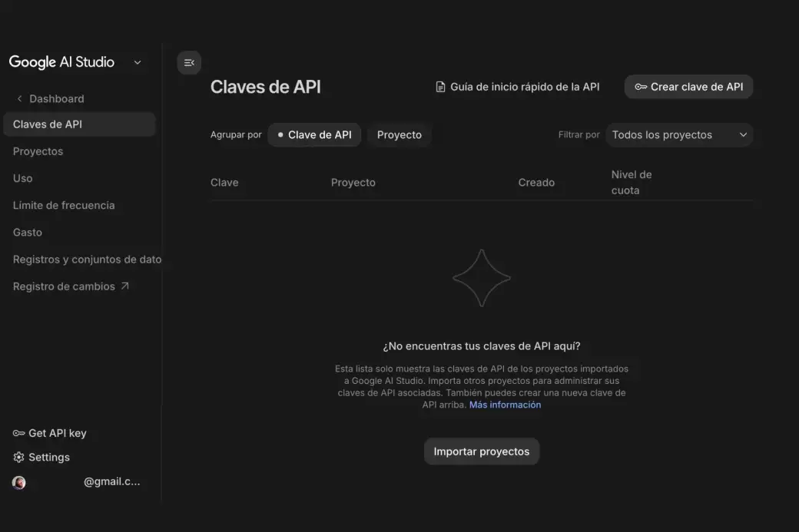This screenshot has width=799, height=532.
Task: Open the Todos los proyectos filter dropdown
Action: pos(679,134)
